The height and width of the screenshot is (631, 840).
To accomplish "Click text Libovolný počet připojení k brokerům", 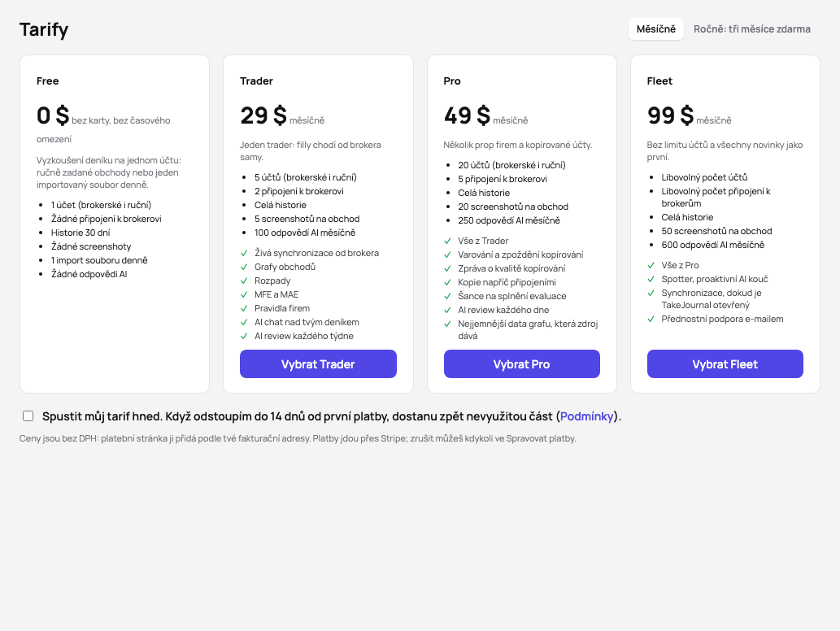I will (716, 197).
